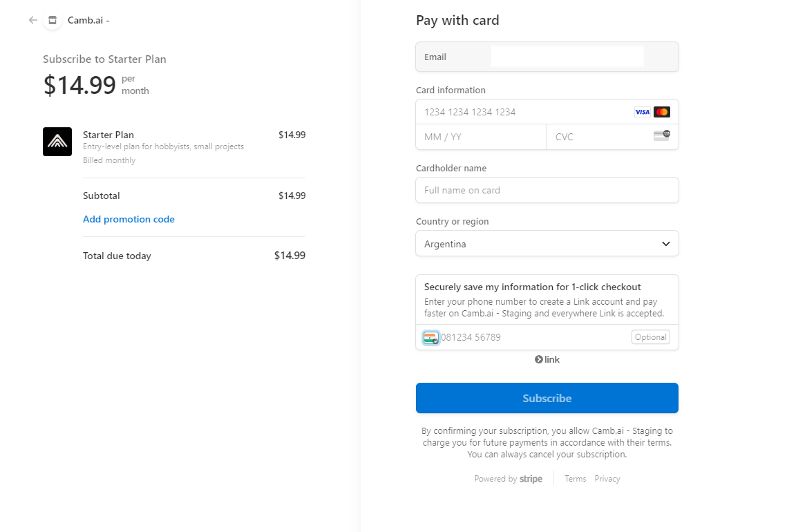Screen dimensions: 787x532
Task: Click the Camb.ai merchant storefront icon
Action: [53, 20]
